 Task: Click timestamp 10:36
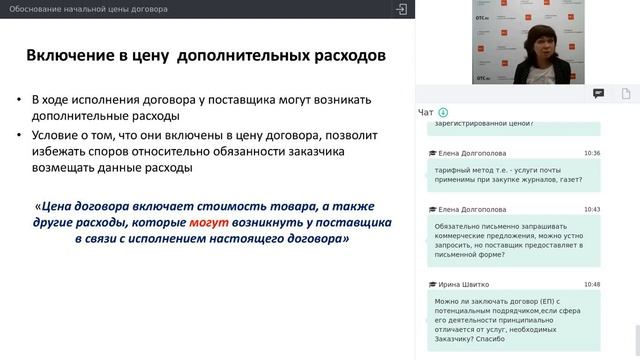592,153
